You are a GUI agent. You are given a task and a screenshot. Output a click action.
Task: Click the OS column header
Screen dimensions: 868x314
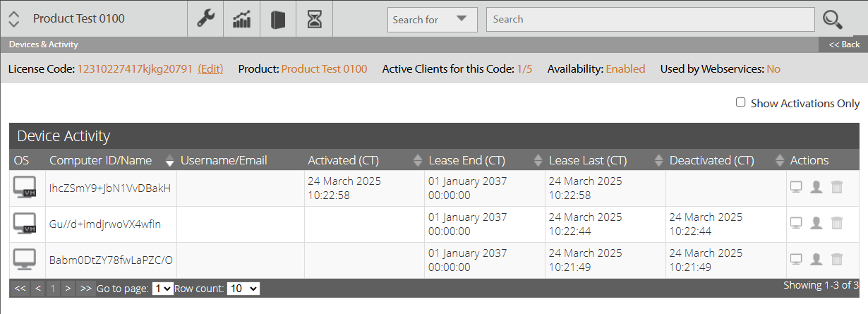pos(21,161)
